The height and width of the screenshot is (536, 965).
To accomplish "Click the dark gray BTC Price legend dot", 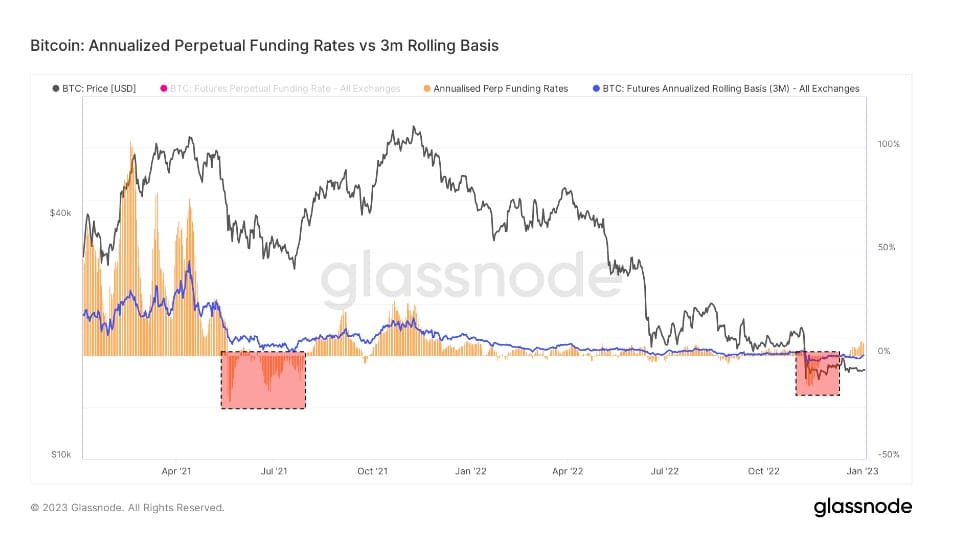I will [56, 89].
